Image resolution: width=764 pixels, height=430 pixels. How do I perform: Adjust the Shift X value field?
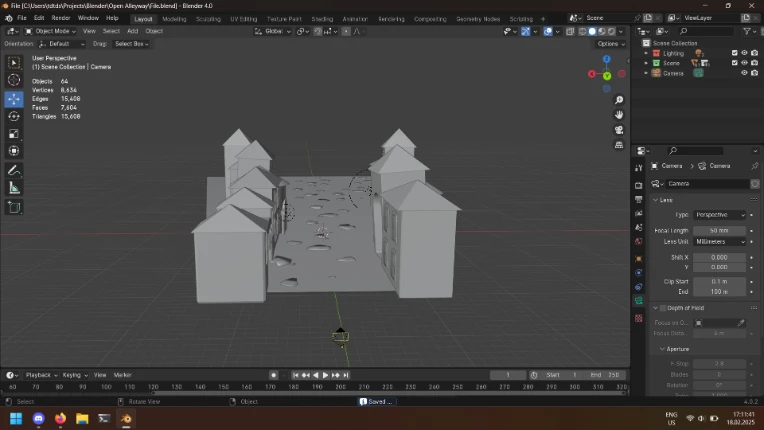coord(720,257)
